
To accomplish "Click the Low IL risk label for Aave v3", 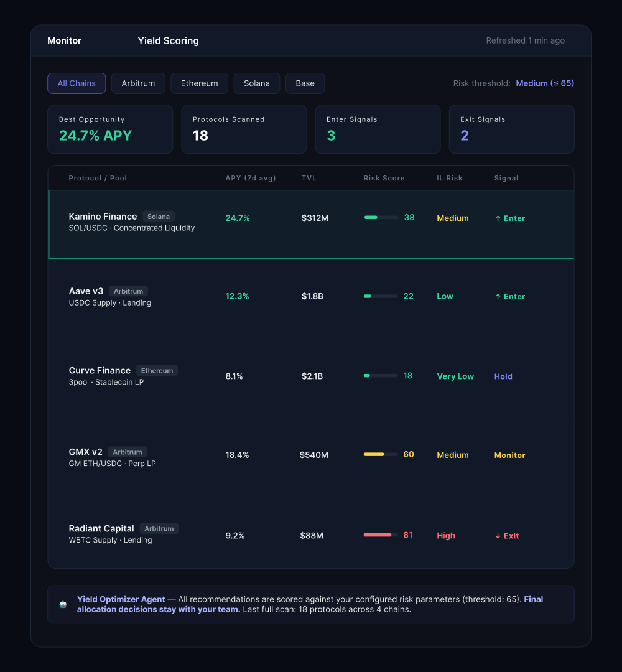I will pos(445,296).
